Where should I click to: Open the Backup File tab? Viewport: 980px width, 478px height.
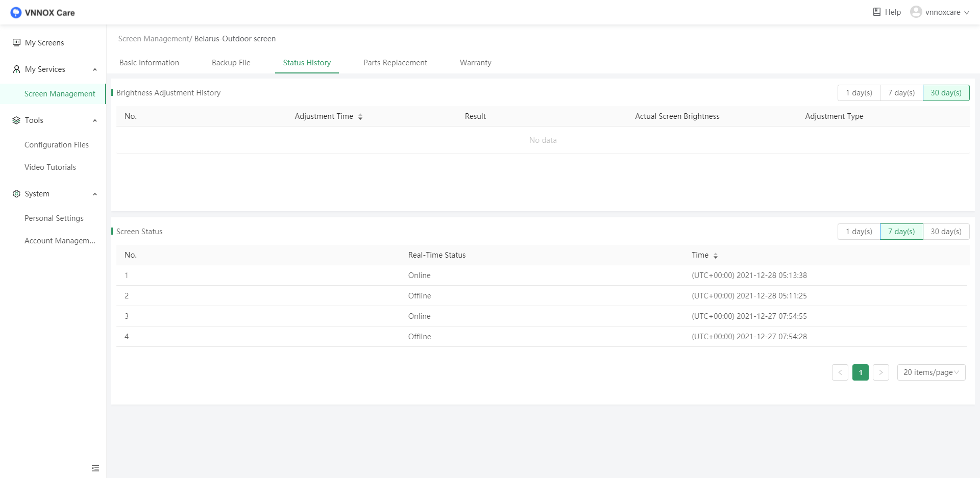231,63
